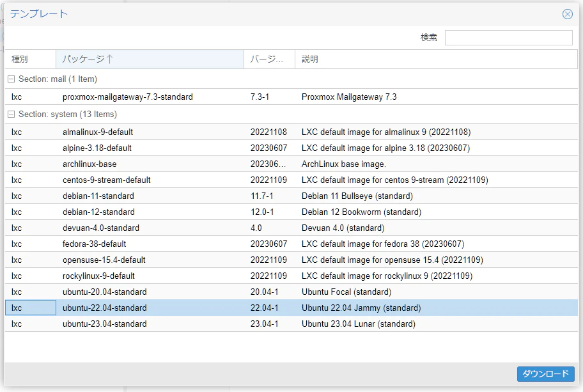Select fedora-38-default package
The image size is (583, 392).
coord(95,244)
